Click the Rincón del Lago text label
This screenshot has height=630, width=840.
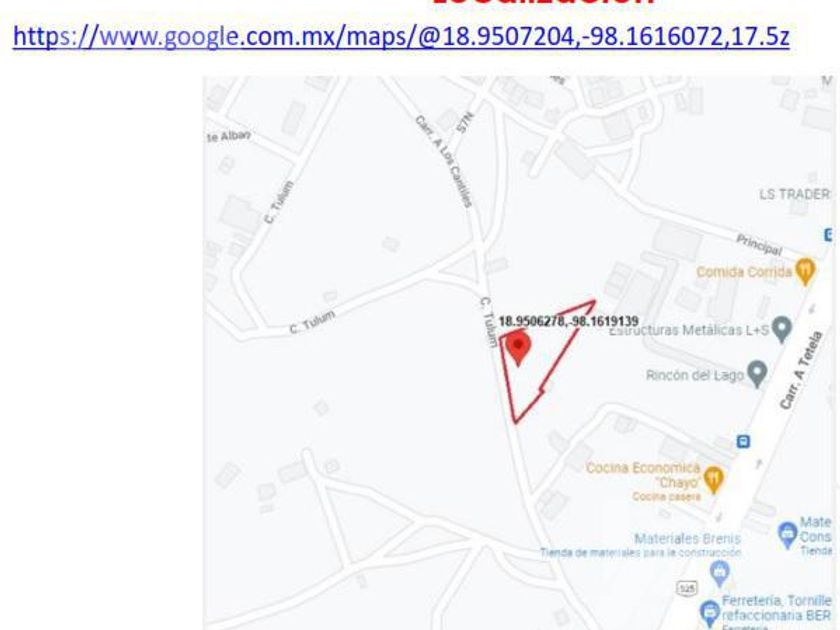click(695, 375)
